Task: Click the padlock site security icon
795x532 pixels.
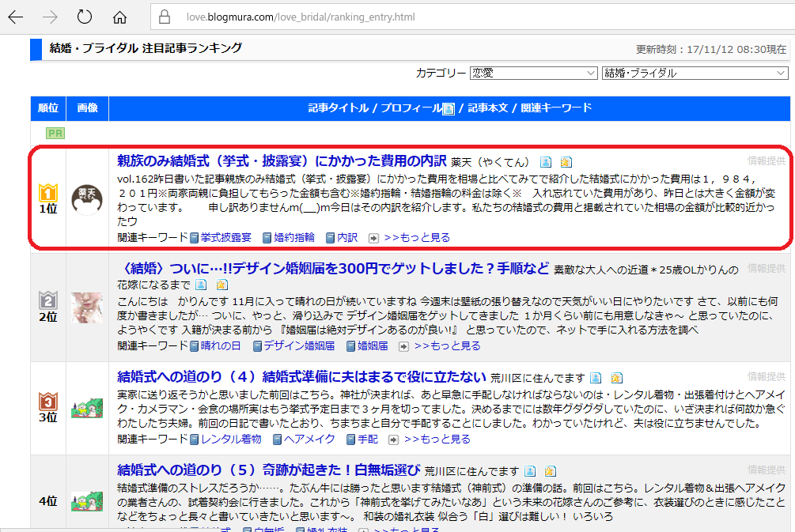Action: [165, 17]
